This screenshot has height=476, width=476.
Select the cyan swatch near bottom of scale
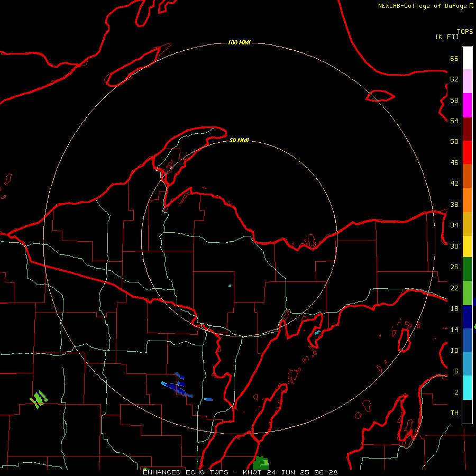(467, 388)
